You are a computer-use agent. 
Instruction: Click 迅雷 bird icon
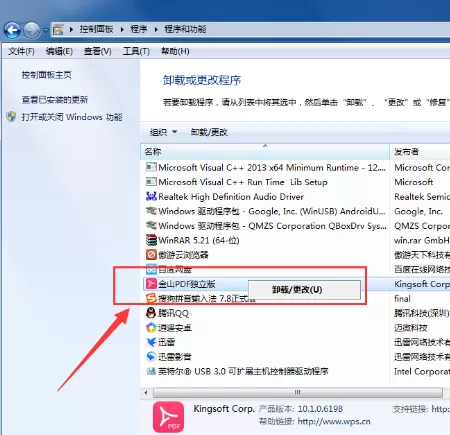pos(151,342)
